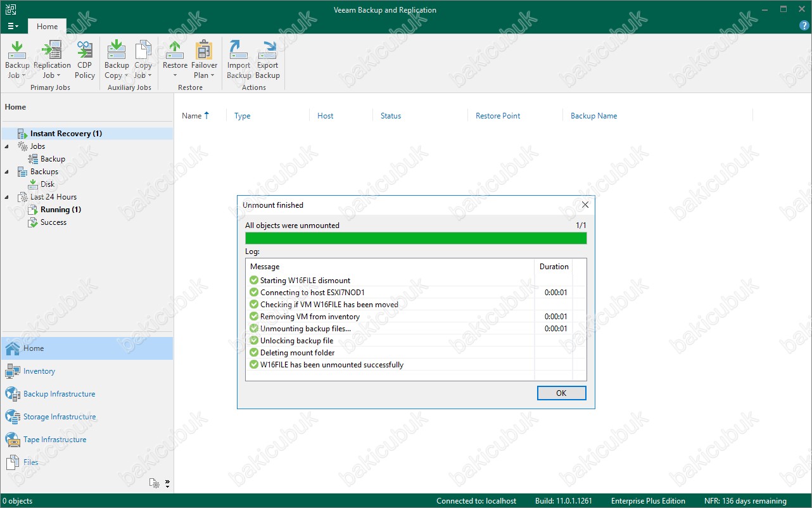The height and width of the screenshot is (508, 812).
Task: Open the Backup Job ribbon button
Action: (17, 60)
